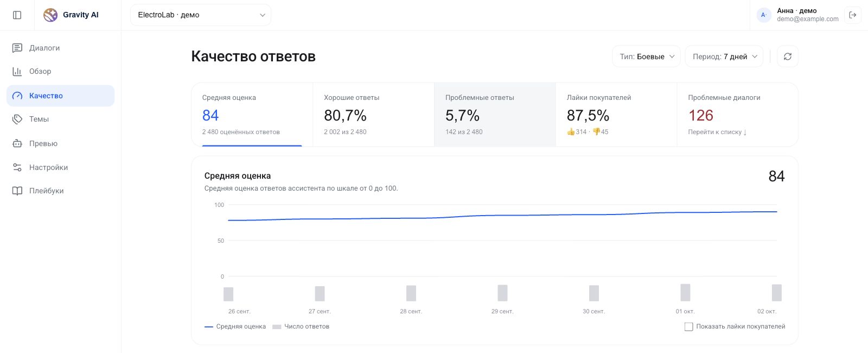Select the Средняя оценка metric card
This screenshot has height=353, width=868.
pyautogui.click(x=252, y=115)
